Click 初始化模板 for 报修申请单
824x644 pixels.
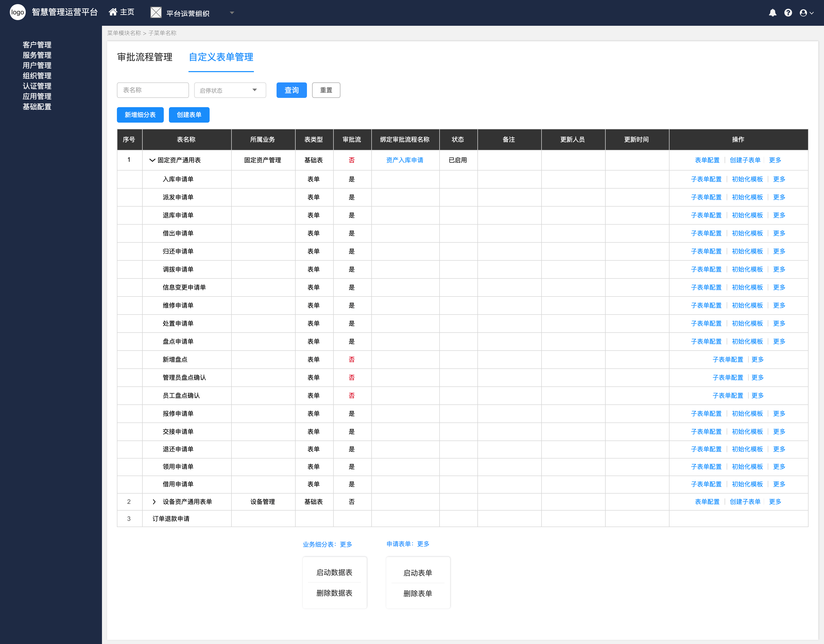tap(748, 414)
